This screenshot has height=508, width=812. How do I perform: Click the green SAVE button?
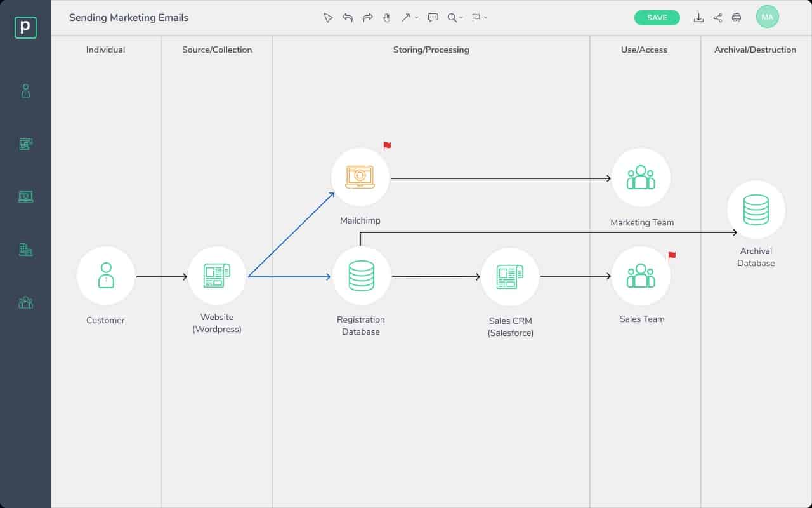click(x=657, y=18)
